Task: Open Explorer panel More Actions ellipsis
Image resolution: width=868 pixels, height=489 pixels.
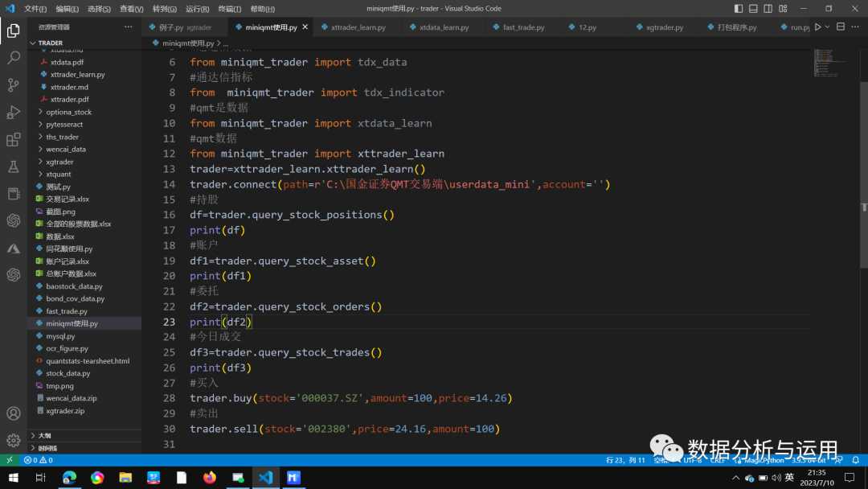Action: tap(129, 27)
